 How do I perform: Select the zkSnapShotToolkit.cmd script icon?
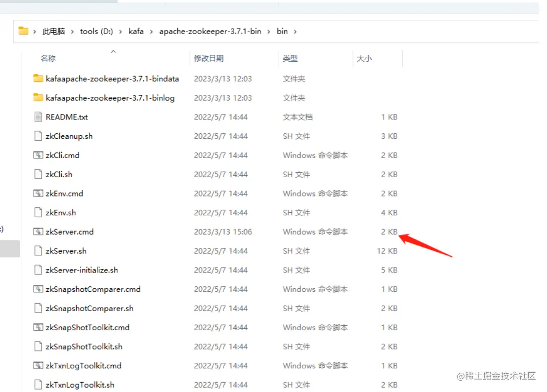coord(38,327)
